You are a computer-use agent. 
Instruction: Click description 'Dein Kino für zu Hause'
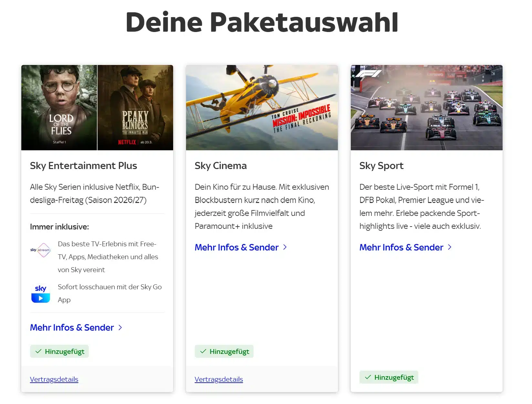pyautogui.click(x=262, y=207)
